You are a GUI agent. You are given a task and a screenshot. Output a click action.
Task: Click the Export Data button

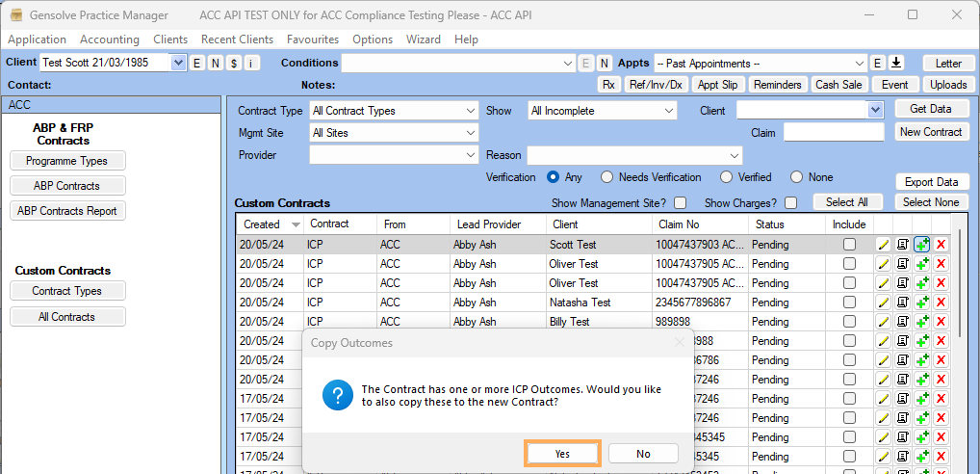pyautogui.click(x=931, y=182)
